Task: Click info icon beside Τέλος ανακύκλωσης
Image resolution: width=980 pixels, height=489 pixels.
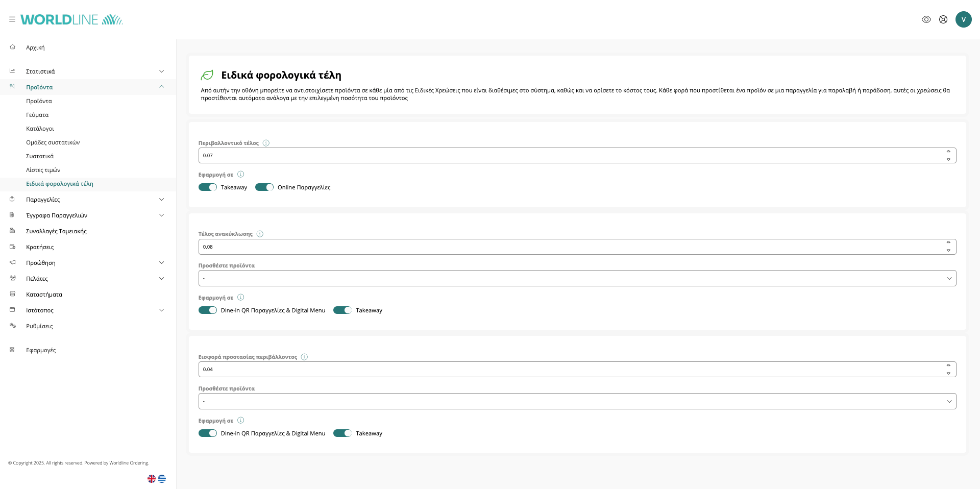Action: pyautogui.click(x=260, y=234)
